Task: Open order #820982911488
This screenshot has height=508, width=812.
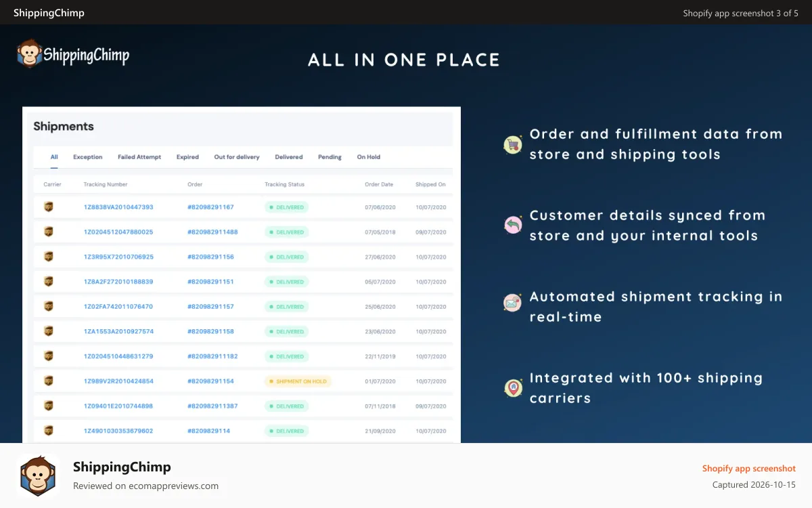Action: click(212, 232)
